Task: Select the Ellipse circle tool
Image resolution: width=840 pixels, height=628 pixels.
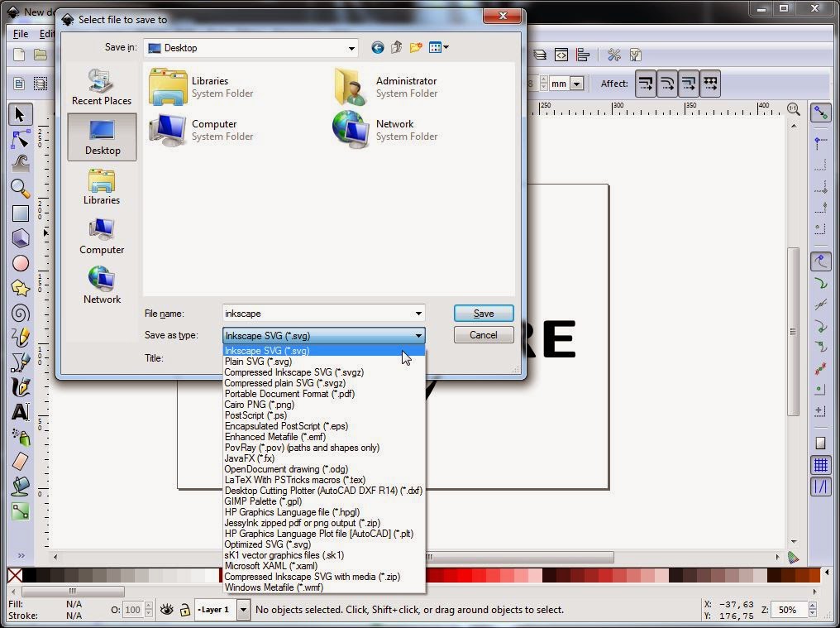Action: (21, 263)
